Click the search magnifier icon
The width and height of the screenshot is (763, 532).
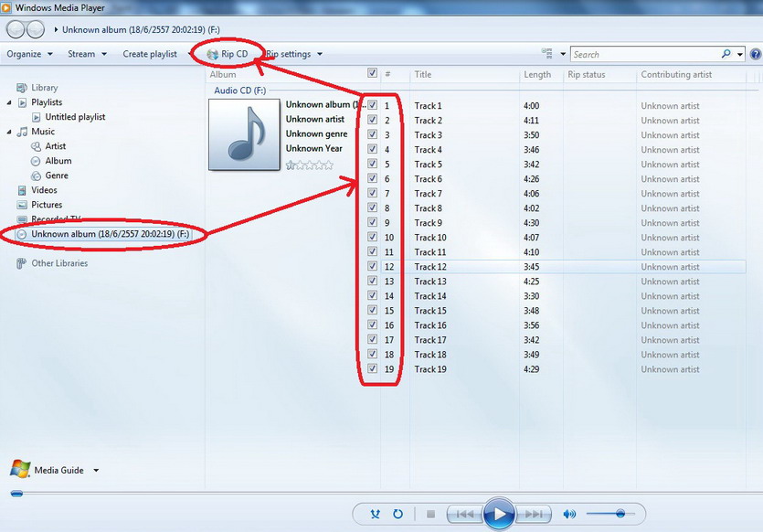[726, 54]
